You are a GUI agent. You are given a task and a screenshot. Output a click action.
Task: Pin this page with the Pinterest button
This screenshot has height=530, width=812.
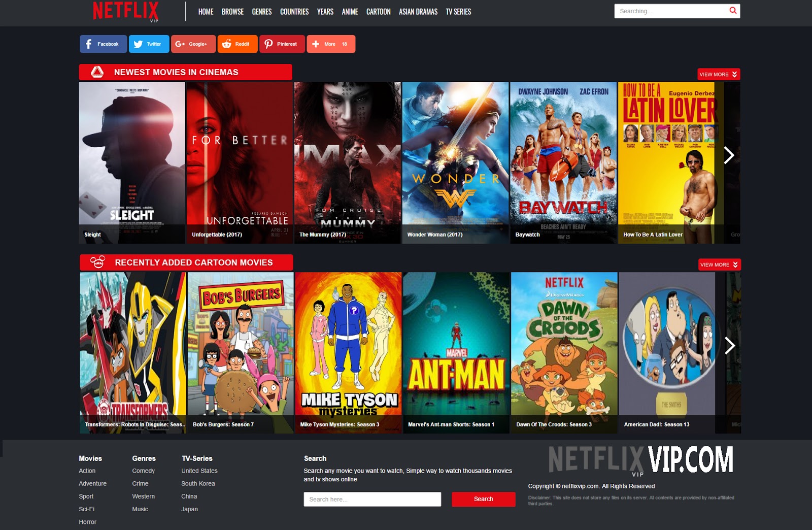pyautogui.click(x=282, y=44)
